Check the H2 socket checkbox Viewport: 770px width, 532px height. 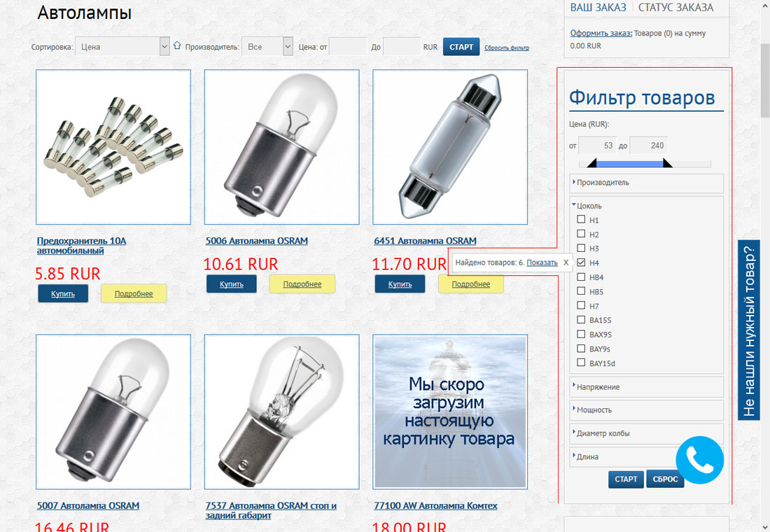581,233
